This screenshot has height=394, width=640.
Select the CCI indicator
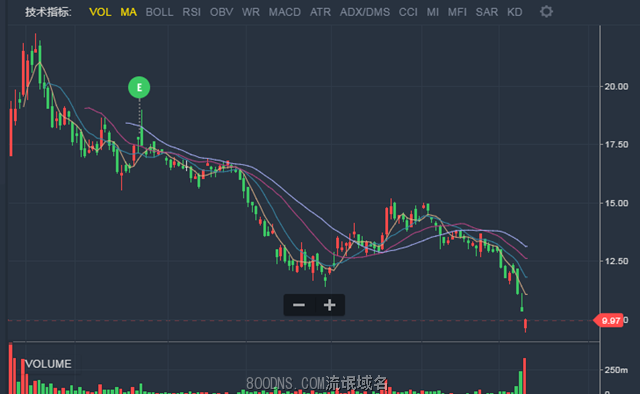[x=408, y=12]
